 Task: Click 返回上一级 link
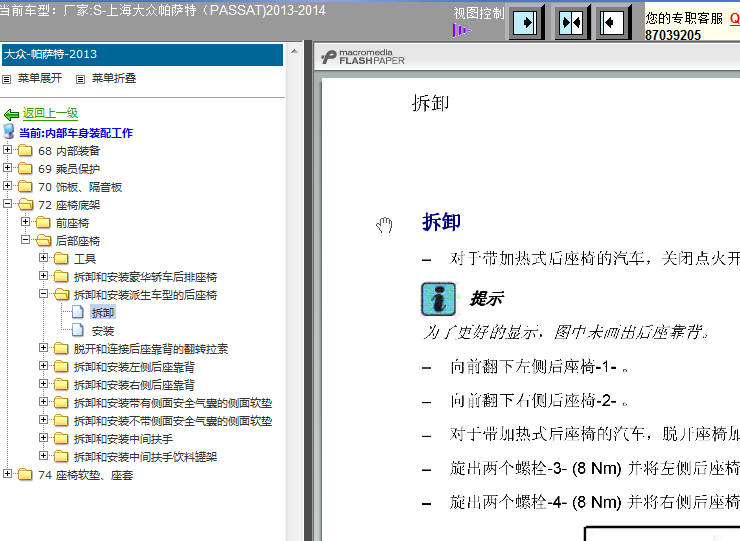click(x=50, y=113)
